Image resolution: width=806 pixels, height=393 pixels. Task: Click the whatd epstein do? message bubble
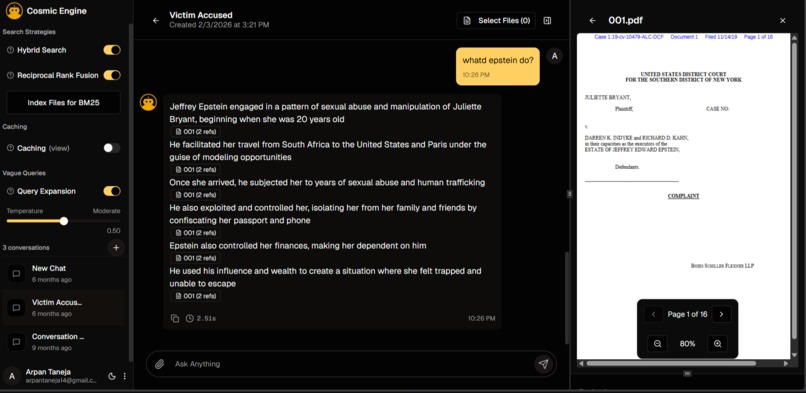(498, 66)
